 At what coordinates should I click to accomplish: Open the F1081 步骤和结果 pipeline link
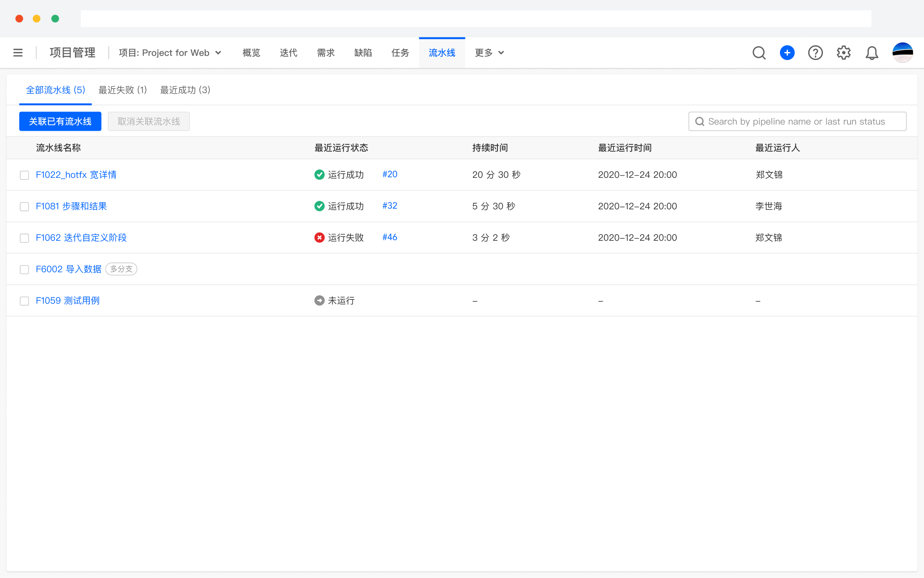[71, 207]
